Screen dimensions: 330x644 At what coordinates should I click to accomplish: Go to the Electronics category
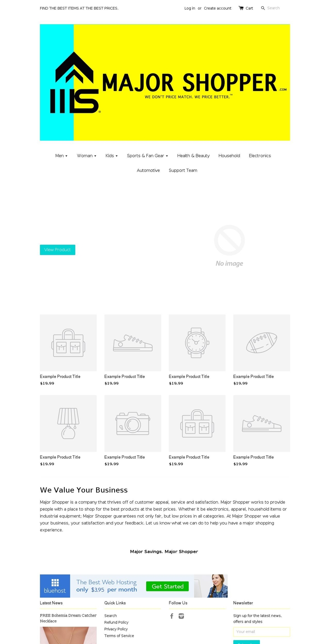[260, 156]
